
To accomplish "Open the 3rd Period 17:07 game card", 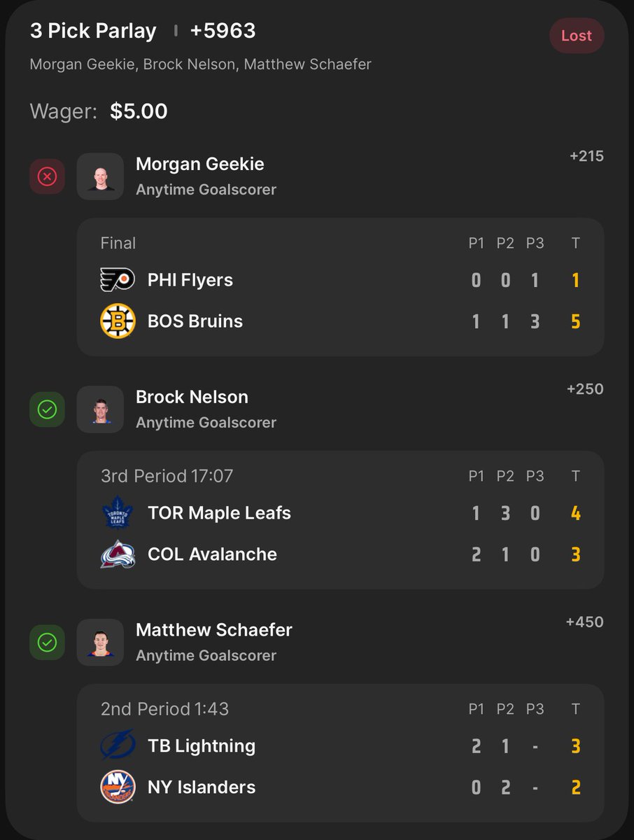I will tap(340, 520).
